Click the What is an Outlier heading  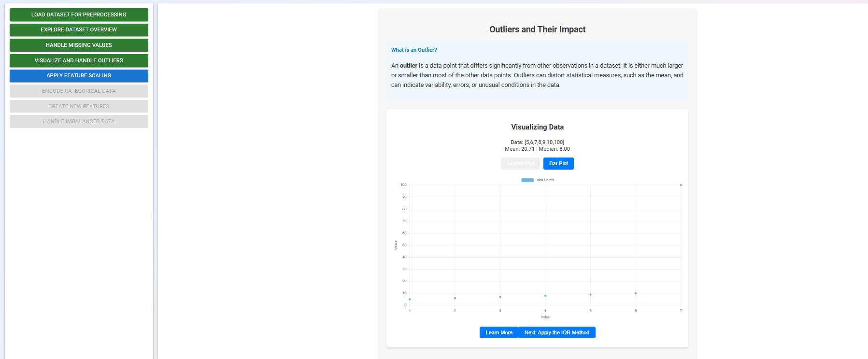click(x=413, y=50)
